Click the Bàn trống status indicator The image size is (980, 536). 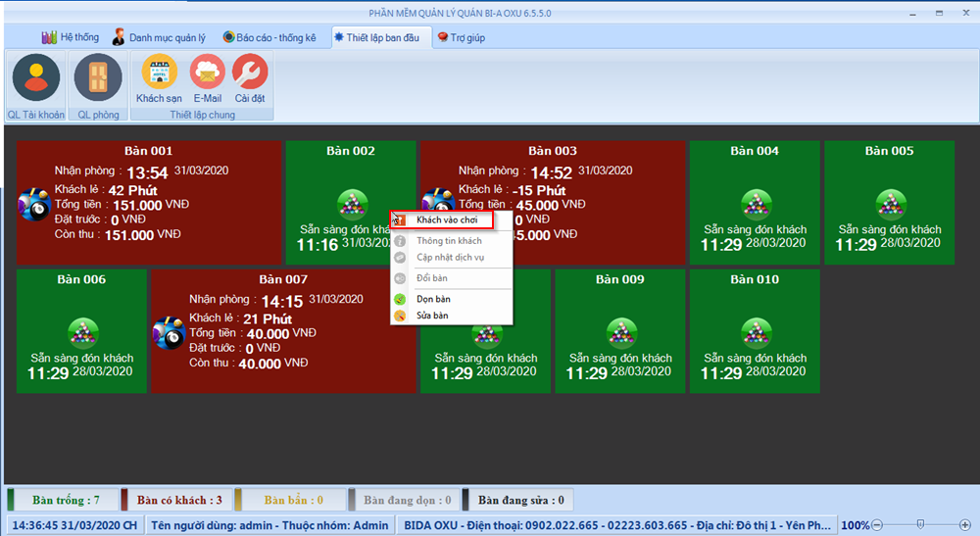point(65,500)
